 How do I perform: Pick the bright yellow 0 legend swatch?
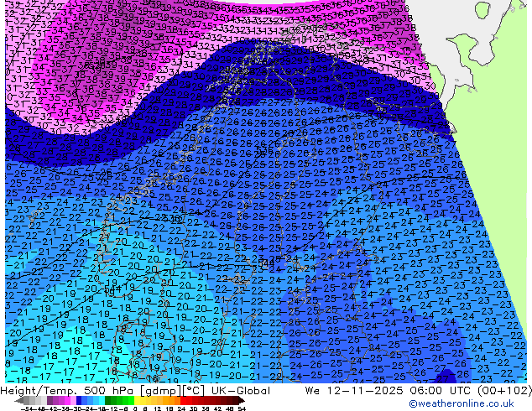click(138, 401)
